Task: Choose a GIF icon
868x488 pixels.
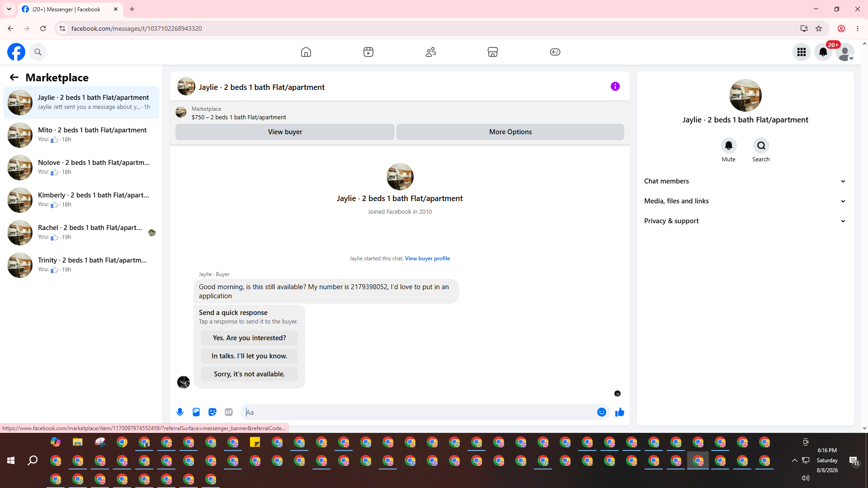Action: point(229,412)
